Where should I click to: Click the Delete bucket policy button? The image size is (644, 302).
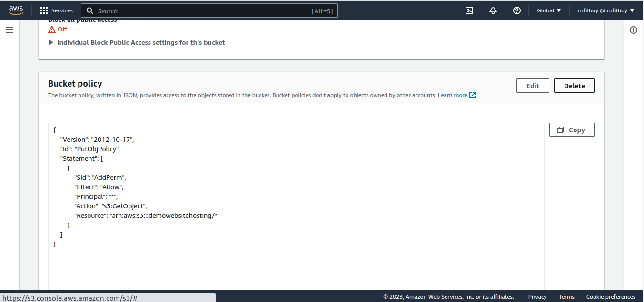click(575, 86)
